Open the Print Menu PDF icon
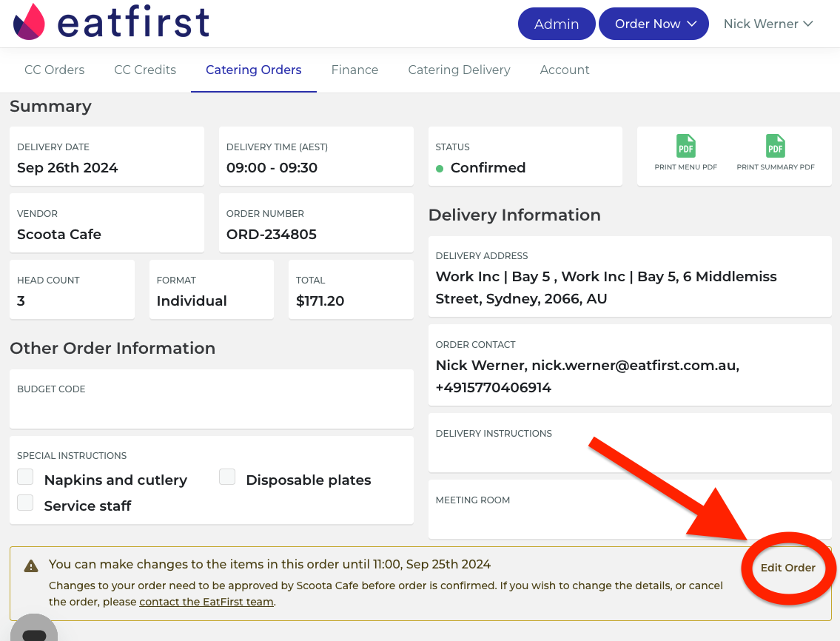 tap(686, 146)
